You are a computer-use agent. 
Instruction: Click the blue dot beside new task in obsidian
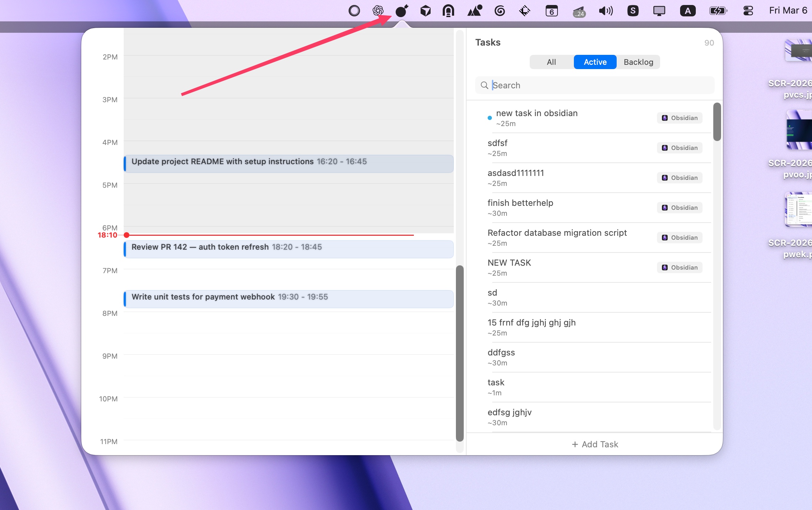[x=490, y=118]
